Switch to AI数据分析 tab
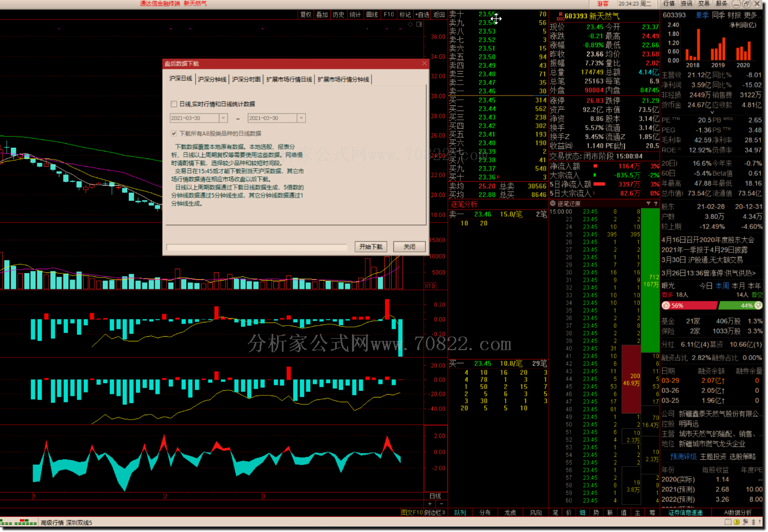The width and height of the screenshot is (768, 532). (x=738, y=512)
